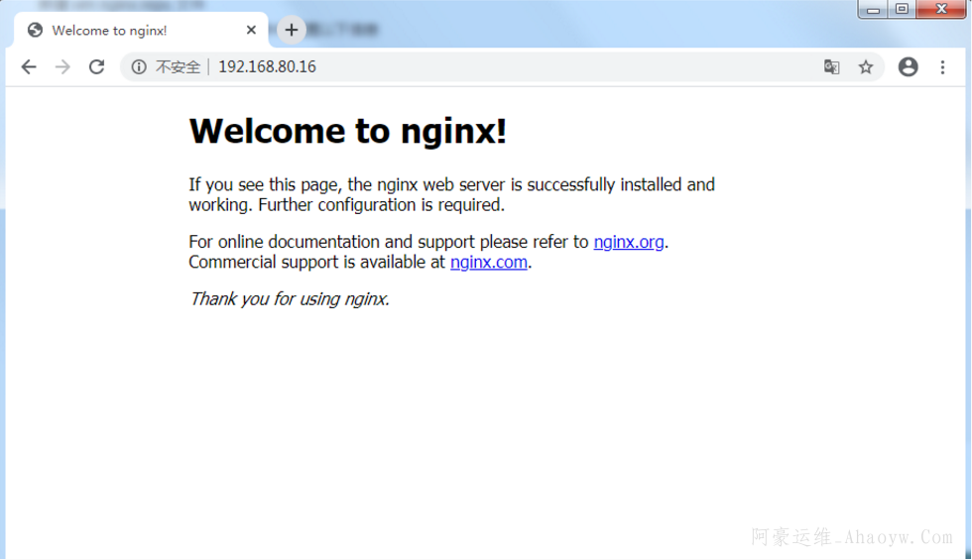Click the 'Thank you for using nginx.' text
Viewport: 972px width, 560px height.
click(289, 299)
